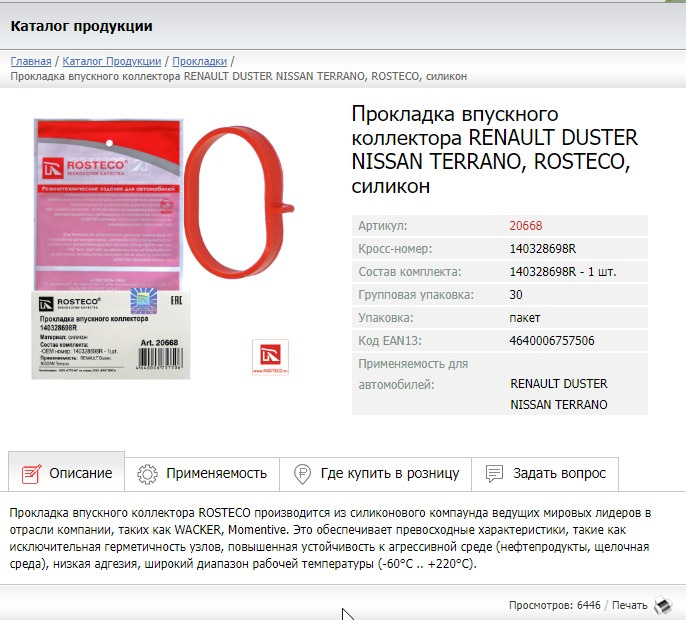Image resolution: width=686 pixels, height=620 pixels.
Task: Click the packaging value пакет
Action: [x=525, y=318]
